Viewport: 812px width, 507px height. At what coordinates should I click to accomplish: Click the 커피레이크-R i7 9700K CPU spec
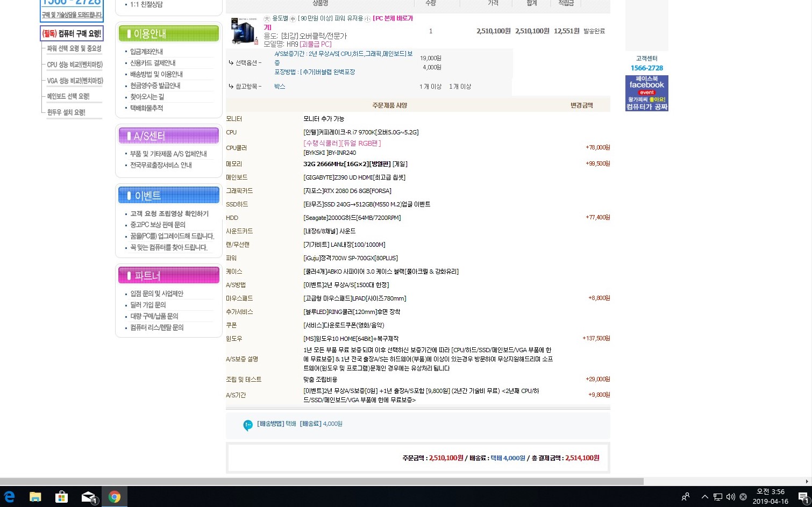click(361, 132)
